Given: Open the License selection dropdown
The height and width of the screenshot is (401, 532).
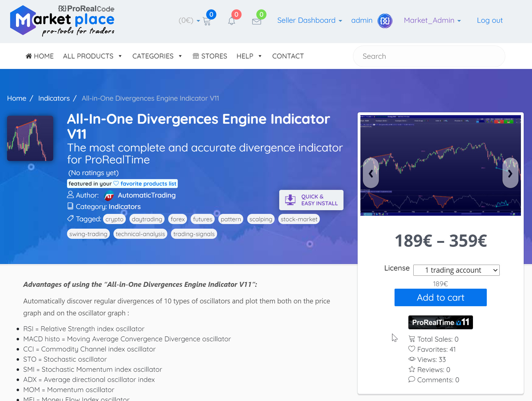Looking at the screenshot, I should (x=456, y=270).
